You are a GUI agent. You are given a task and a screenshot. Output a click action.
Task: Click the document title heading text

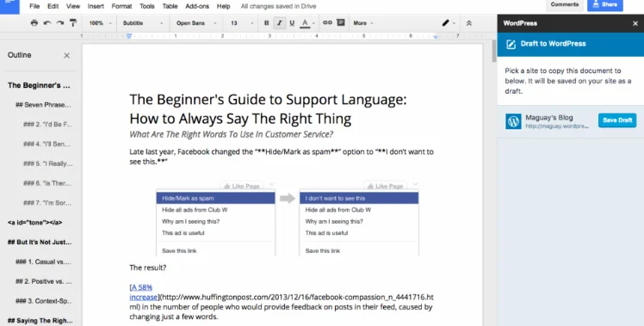pyautogui.click(x=268, y=108)
